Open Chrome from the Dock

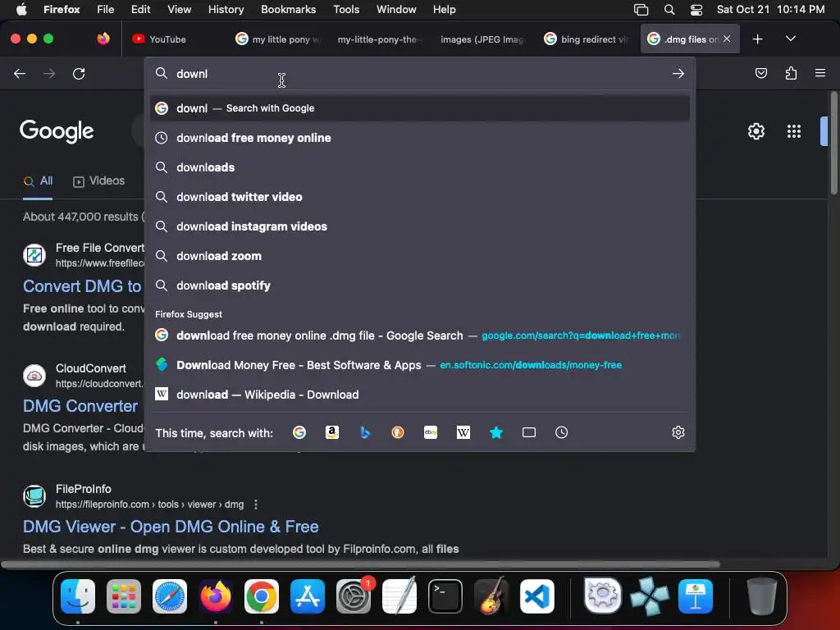[x=262, y=596]
